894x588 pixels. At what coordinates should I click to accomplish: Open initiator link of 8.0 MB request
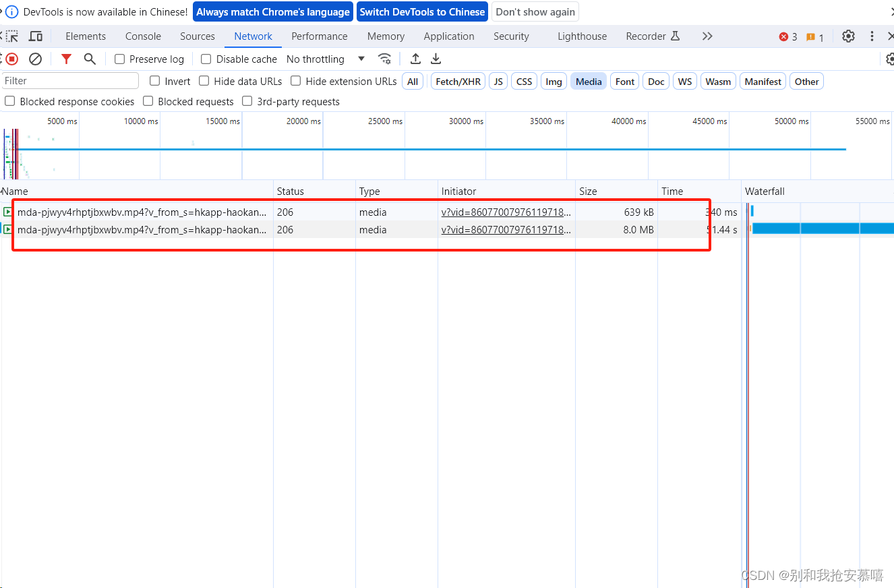coord(506,229)
